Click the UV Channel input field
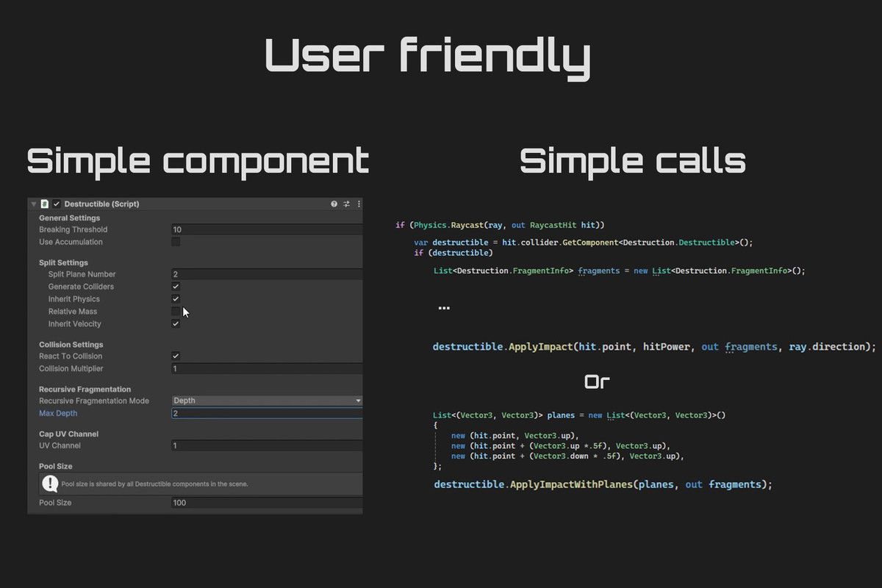882x588 pixels. (267, 445)
